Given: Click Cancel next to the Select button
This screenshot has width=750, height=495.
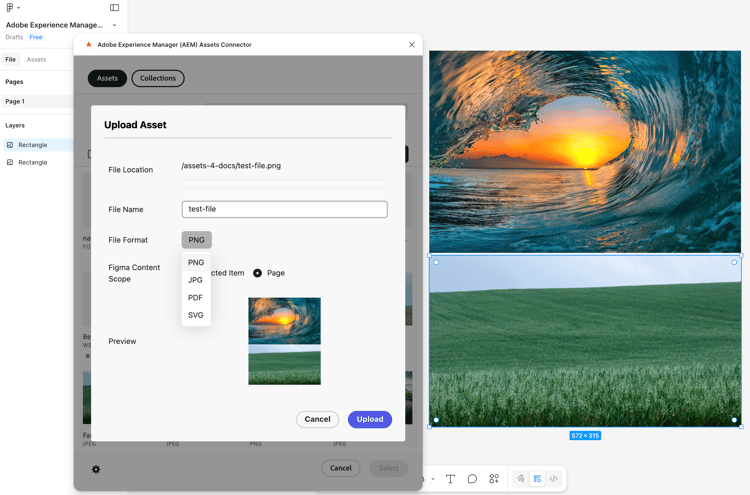Looking at the screenshot, I should [341, 468].
